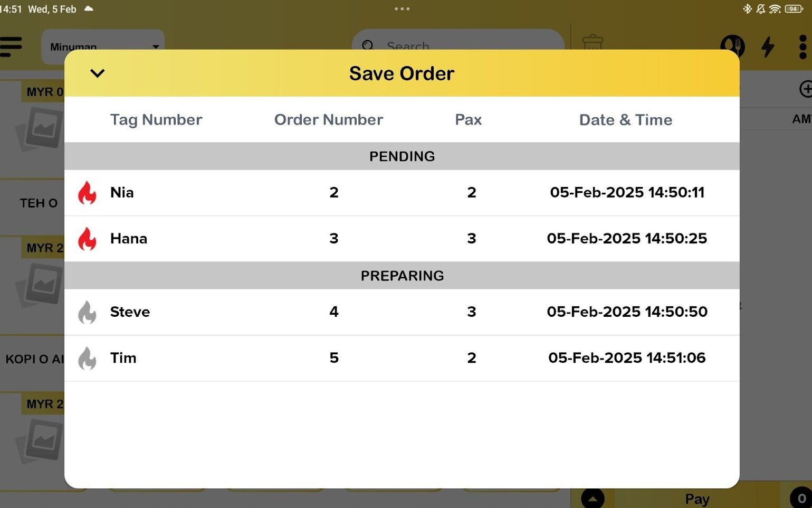
Task: Click the gray flame icon beside Tim
Action: tap(88, 358)
